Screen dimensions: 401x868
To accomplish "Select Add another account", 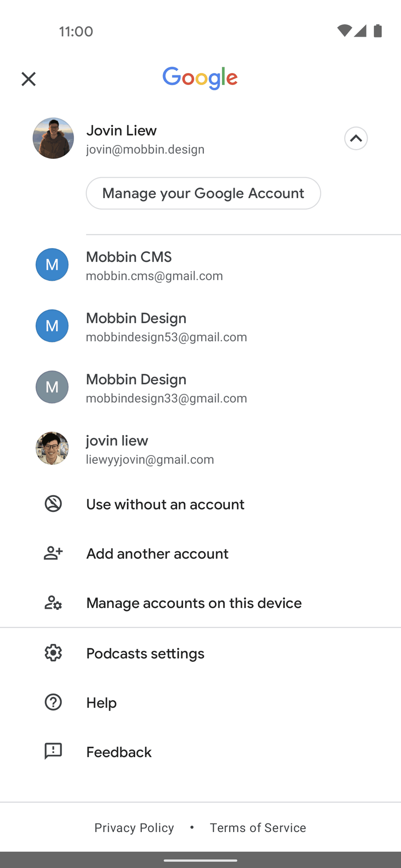I will [200, 554].
